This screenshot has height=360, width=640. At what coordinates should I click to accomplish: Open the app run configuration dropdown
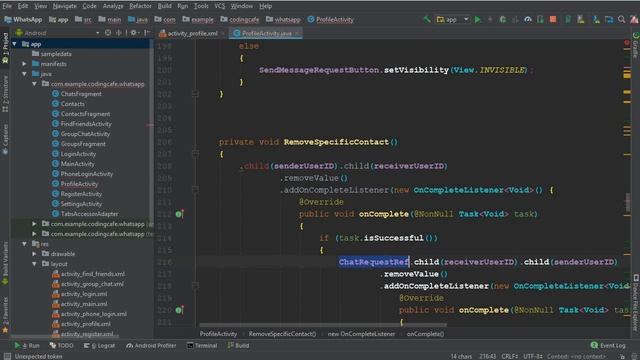pyautogui.click(x=453, y=19)
